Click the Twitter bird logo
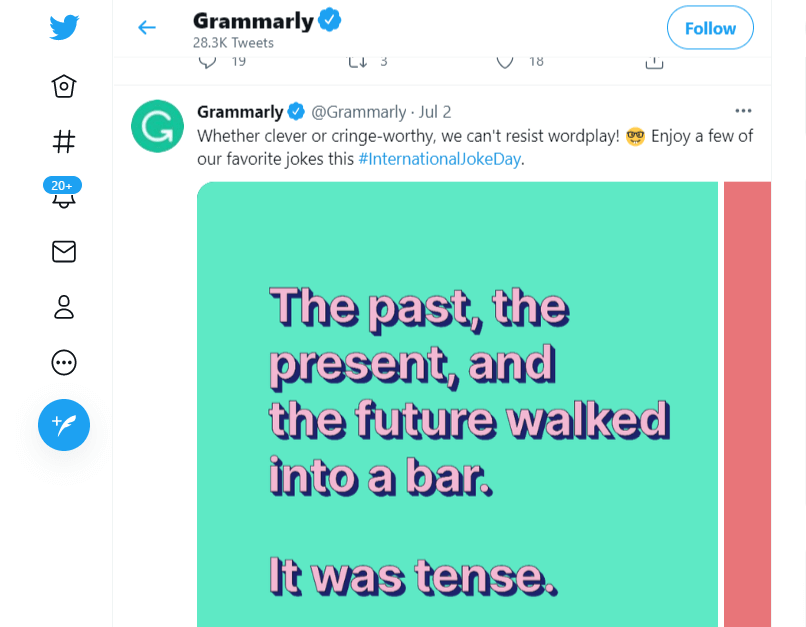 [x=64, y=27]
